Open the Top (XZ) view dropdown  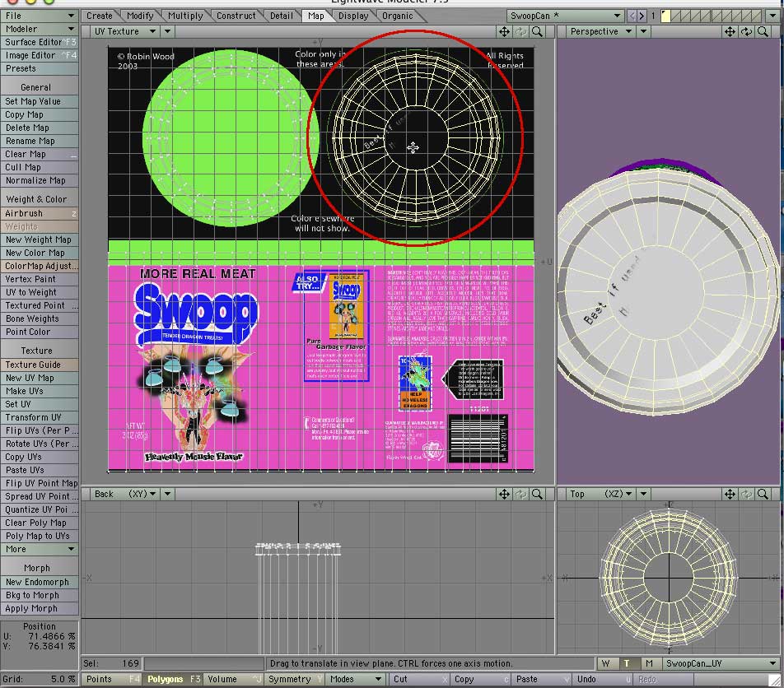pos(601,494)
